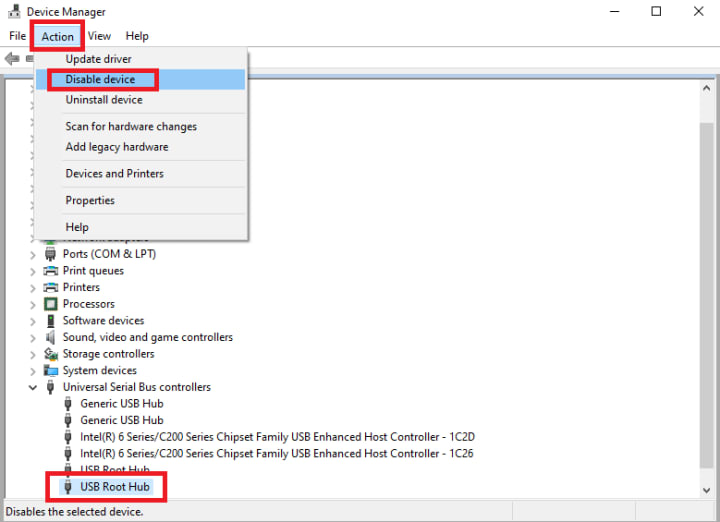The height and width of the screenshot is (522, 720).
Task: Click the Software devices icon
Action: [x=51, y=320]
